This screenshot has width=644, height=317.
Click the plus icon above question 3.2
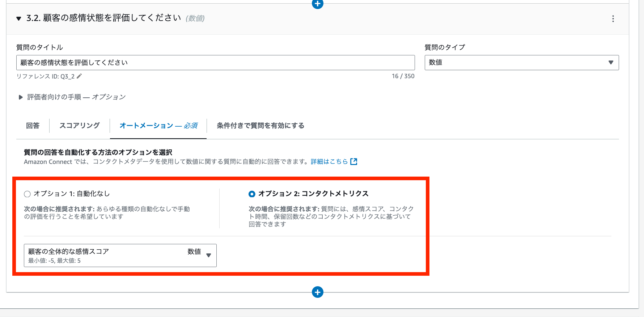coord(318,4)
